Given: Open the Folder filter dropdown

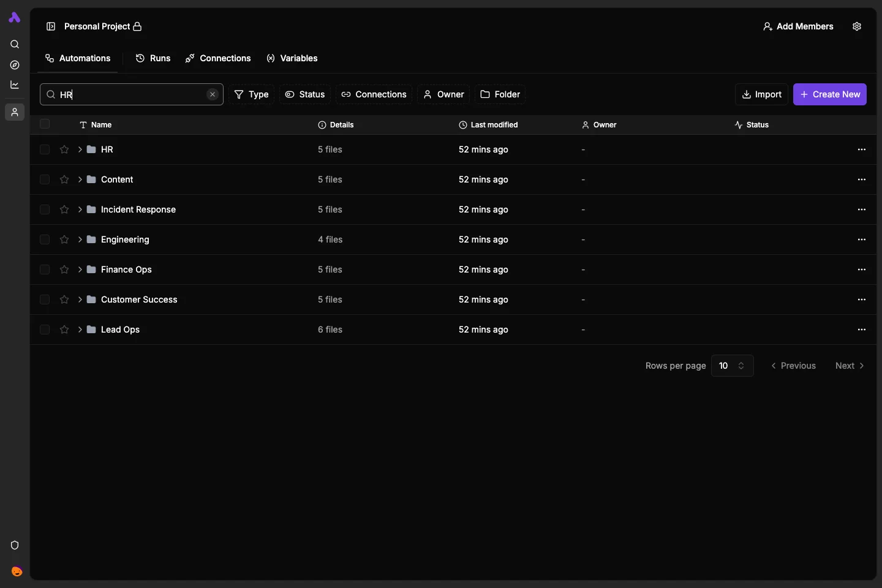Looking at the screenshot, I should 500,94.
